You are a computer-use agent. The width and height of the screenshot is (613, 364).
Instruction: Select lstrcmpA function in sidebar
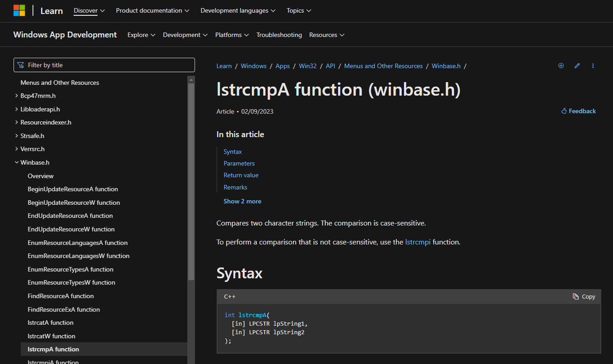click(104, 349)
